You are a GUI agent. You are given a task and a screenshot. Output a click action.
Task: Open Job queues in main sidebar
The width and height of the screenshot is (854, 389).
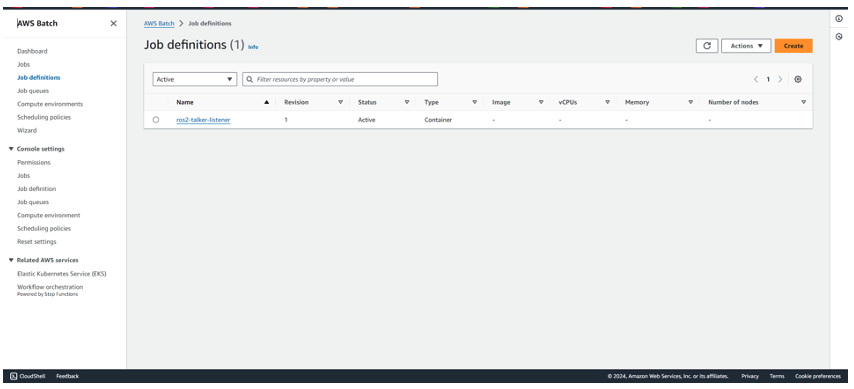pyautogui.click(x=33, y=90)
